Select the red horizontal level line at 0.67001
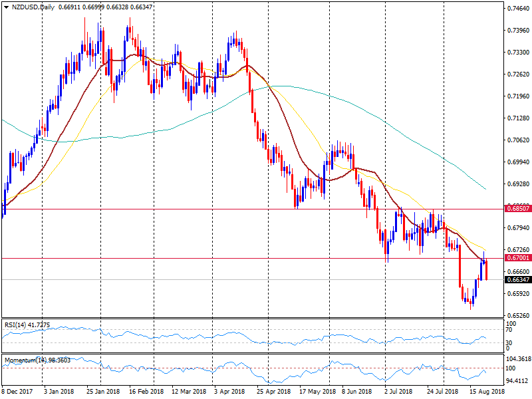532x399 pixels. [266, 258]
